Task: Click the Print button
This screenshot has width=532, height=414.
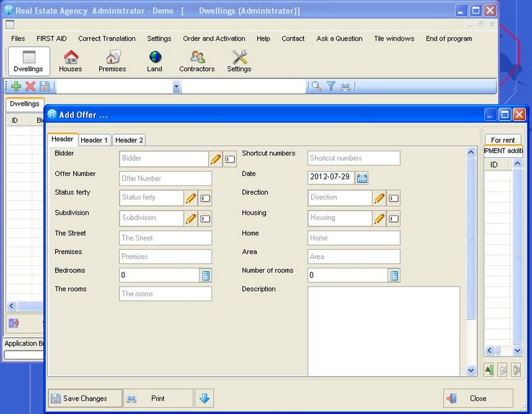Action: coord(158,399)
